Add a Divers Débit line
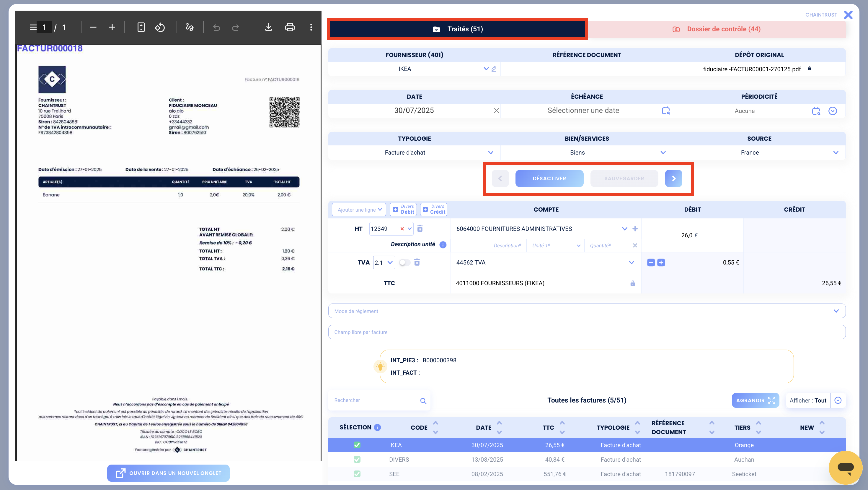 coord(403,210)
